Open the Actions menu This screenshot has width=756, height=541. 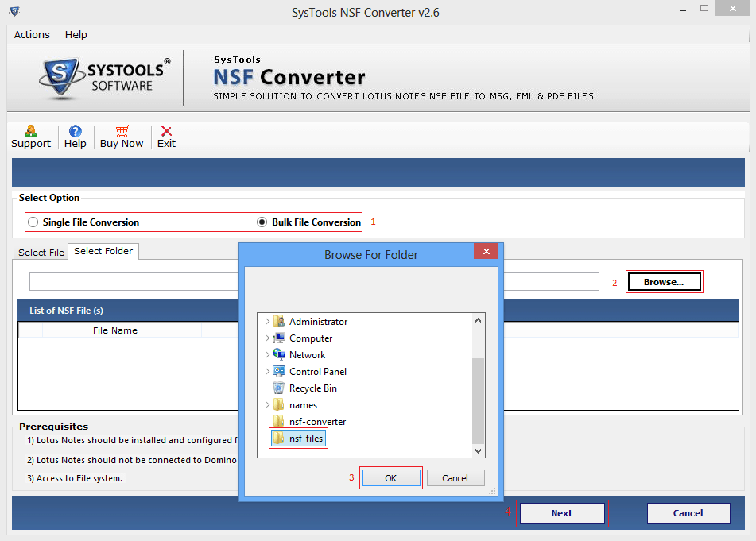pos(32,35)
